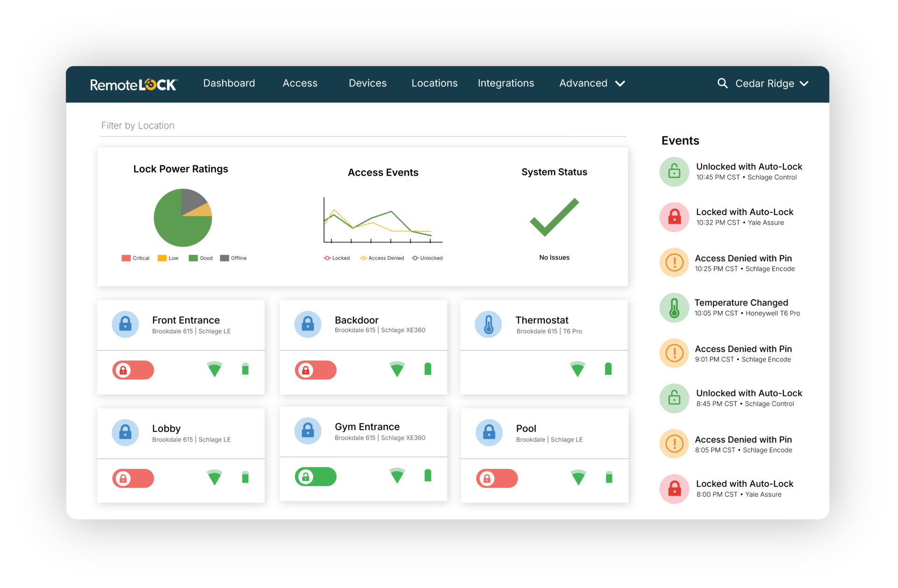Click the Gym Entrance wifi signal icon

point(397,476)
